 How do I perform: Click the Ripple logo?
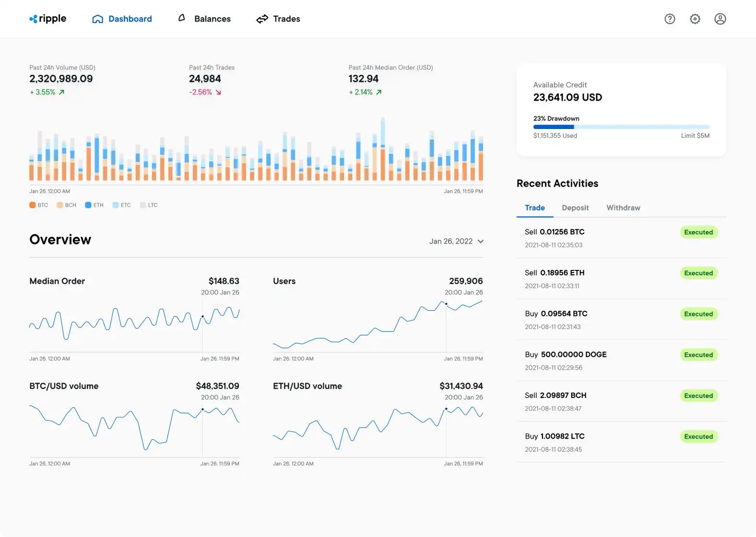tap(48, 19)
